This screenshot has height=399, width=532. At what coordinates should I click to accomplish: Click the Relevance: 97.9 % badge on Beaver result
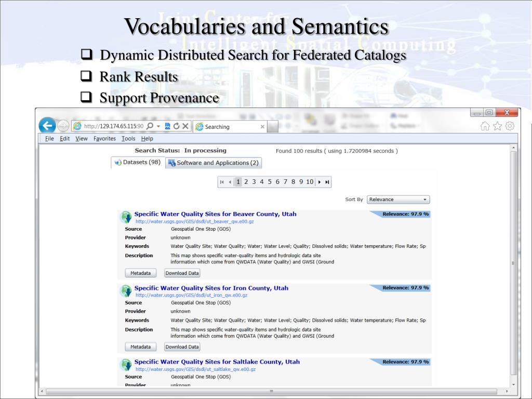(x=401, y=214)
